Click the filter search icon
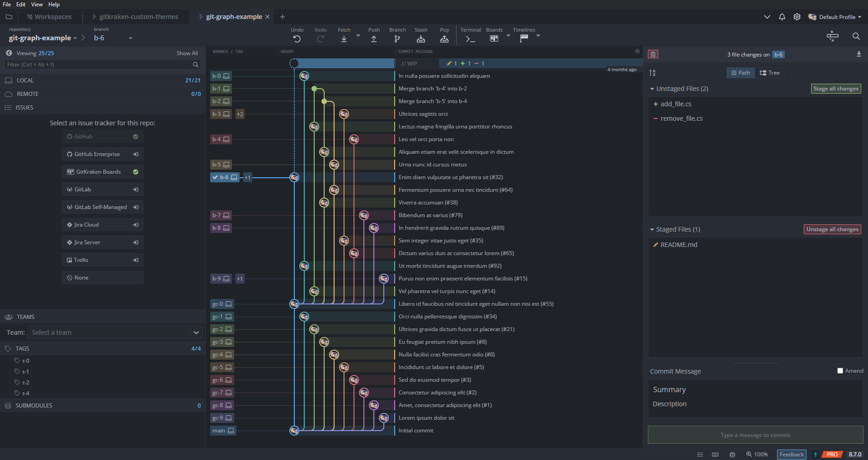This screenshot has height=460, width=868. tap(196, 65)
